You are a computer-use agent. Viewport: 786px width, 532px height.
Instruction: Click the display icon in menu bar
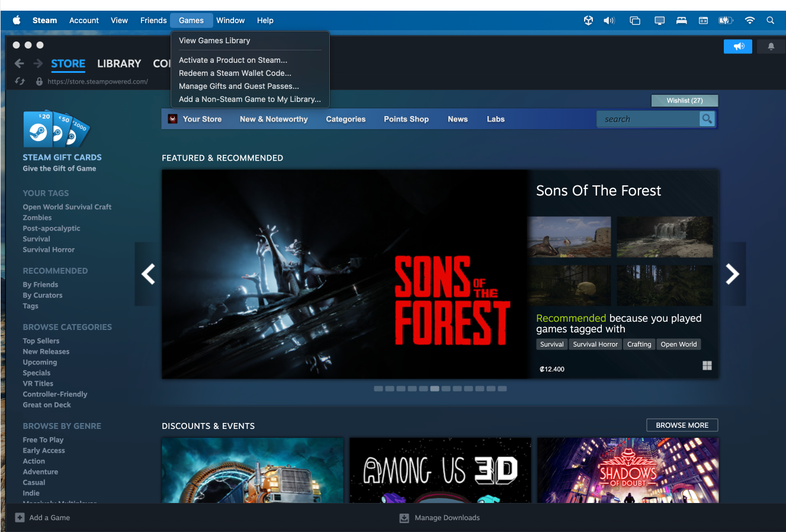click(x=659, y=20)
